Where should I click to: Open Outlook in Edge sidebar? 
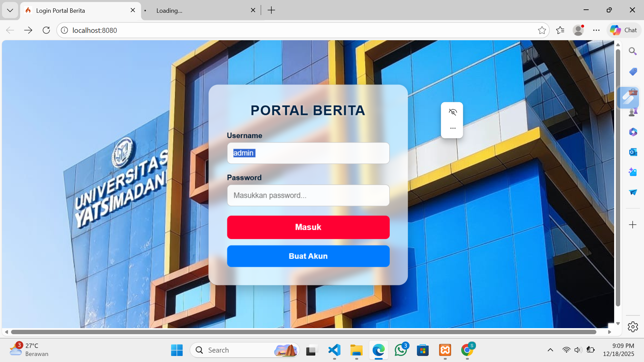[x=633, y=152]
